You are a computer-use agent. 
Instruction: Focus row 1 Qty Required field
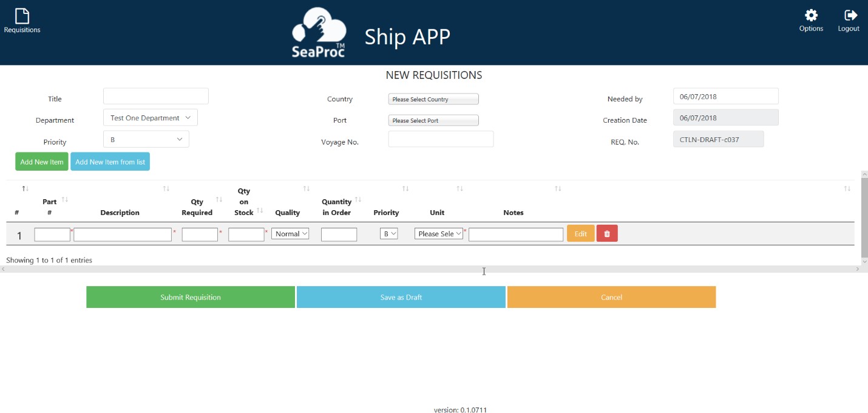200,234
